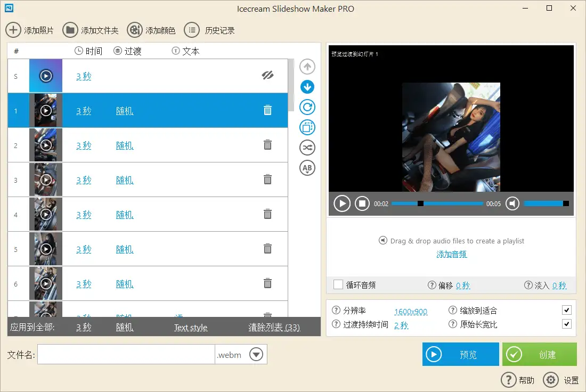Adjust the preview volume slider
This screenshot has width=586, height=392.
[546, 203]
